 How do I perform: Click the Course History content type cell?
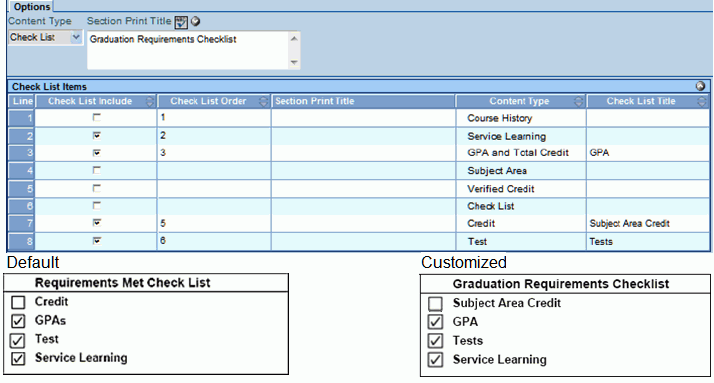[x=520, y=118]
